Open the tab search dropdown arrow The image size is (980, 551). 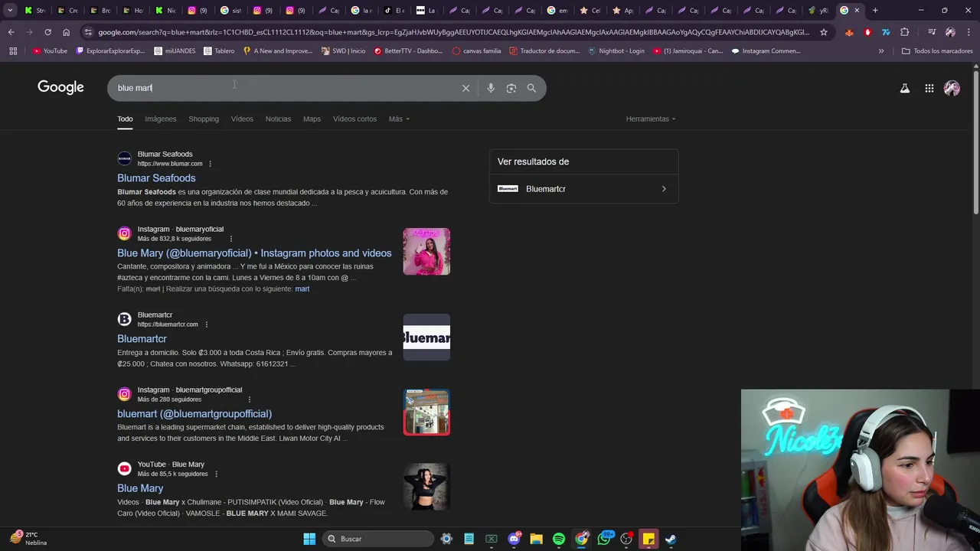(10, 10)
